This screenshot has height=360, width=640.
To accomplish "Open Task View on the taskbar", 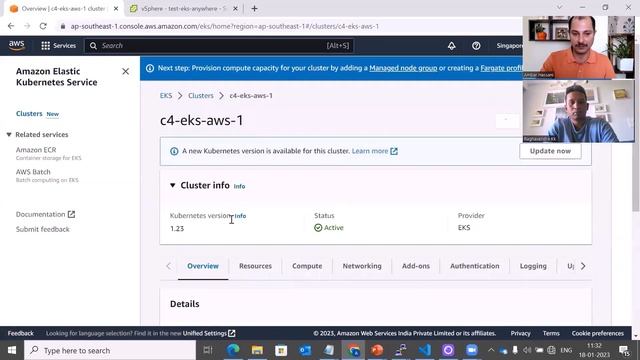I will tap(208, 350).
